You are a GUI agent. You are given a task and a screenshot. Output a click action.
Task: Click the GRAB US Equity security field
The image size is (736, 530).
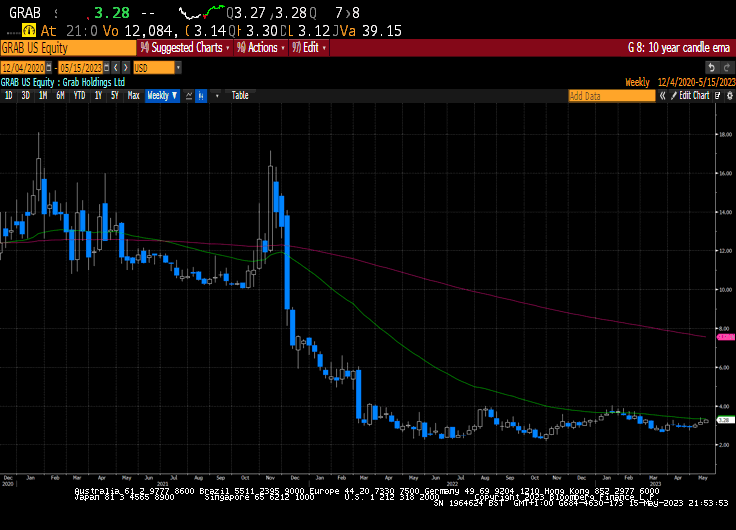point(68,48)
